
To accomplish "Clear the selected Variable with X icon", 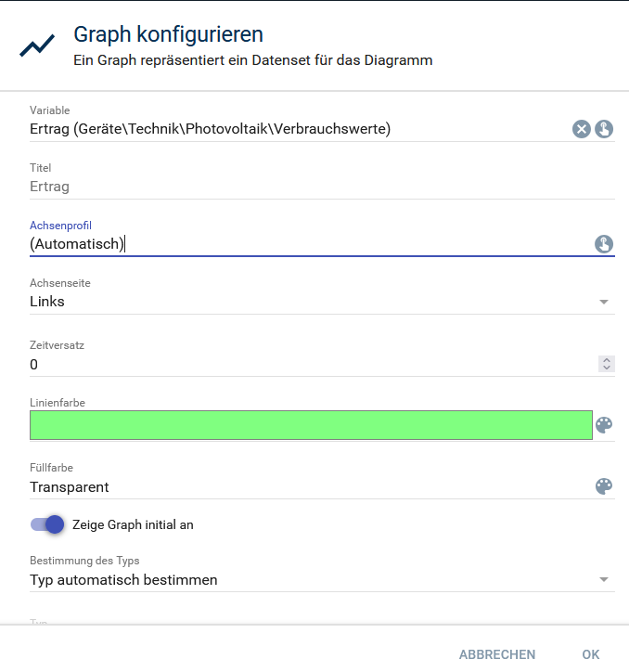I will click(x=581, y=129).
